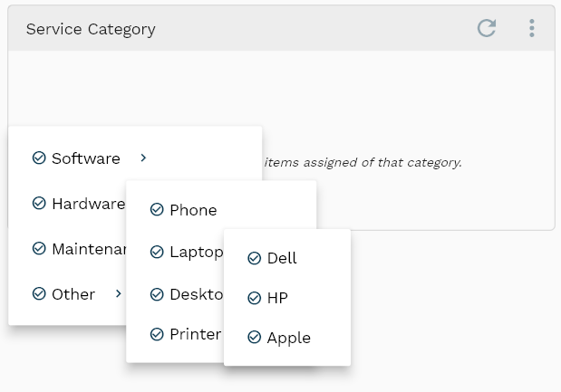Viewport: 561px width, 392px height.
Task: Click the Service Category header title
Action: 91,29
